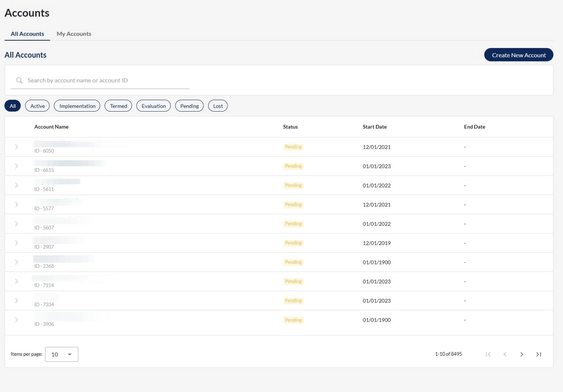Go to the previous page arrow
The width and height of the screenshot is (563, 392).
pos(505,354)
